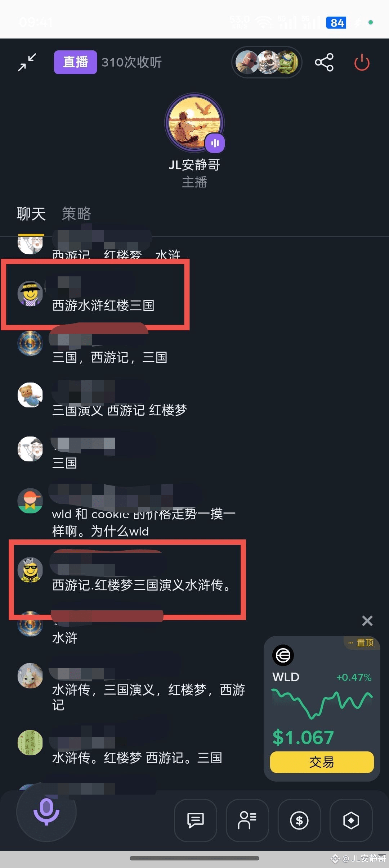Switch to the 策略 tab
Screen dimensions: 389x868
pos(76,214)
